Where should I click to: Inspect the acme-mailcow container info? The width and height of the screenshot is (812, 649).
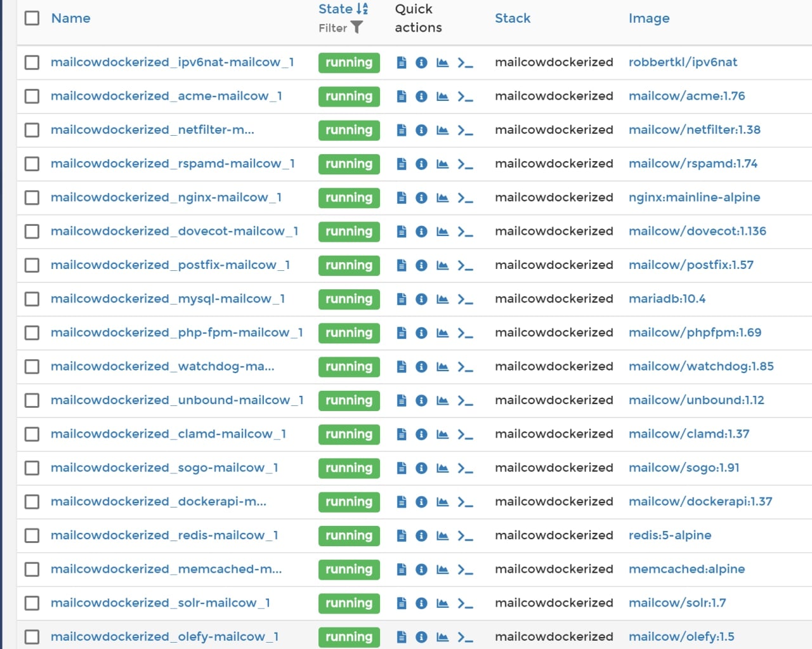click(x=421, y=96)
